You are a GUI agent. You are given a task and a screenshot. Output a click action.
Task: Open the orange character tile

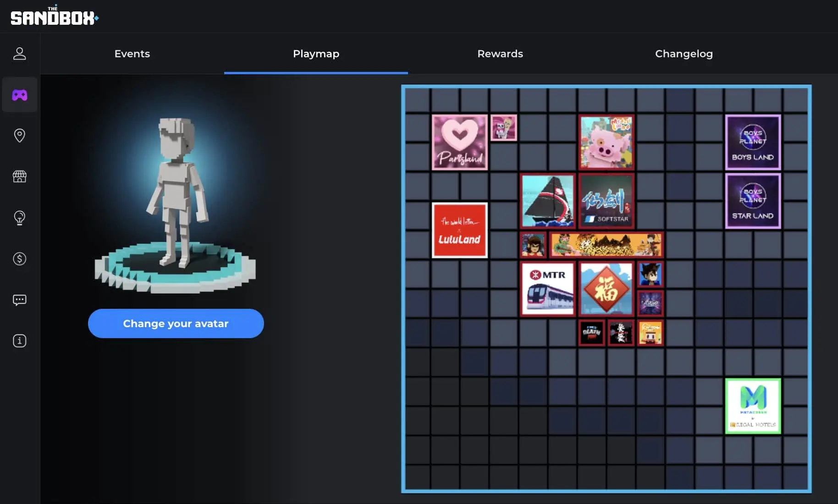[x=651, y=333]
